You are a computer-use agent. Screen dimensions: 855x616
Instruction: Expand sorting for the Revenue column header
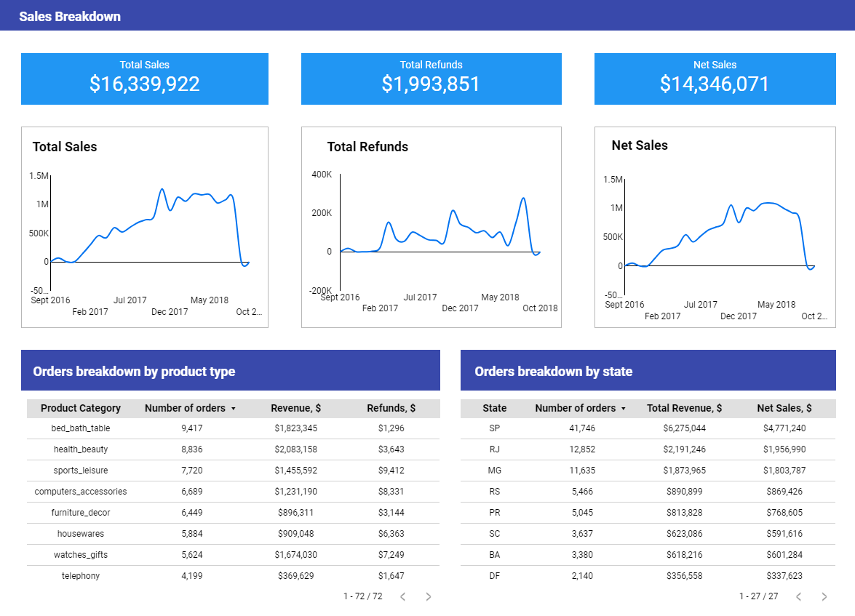tap(296, 408)
